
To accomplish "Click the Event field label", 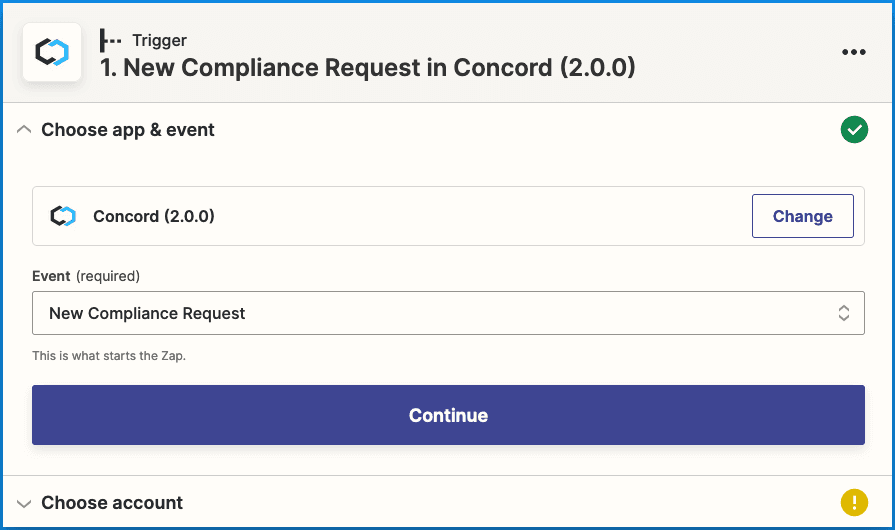I will click(x=51, y=276).
